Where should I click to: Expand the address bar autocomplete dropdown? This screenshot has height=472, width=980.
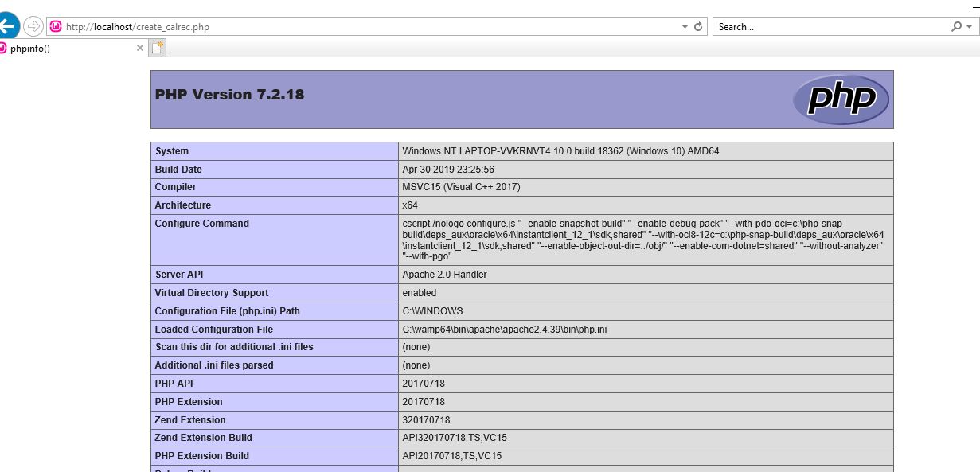(x=685, y=27)
